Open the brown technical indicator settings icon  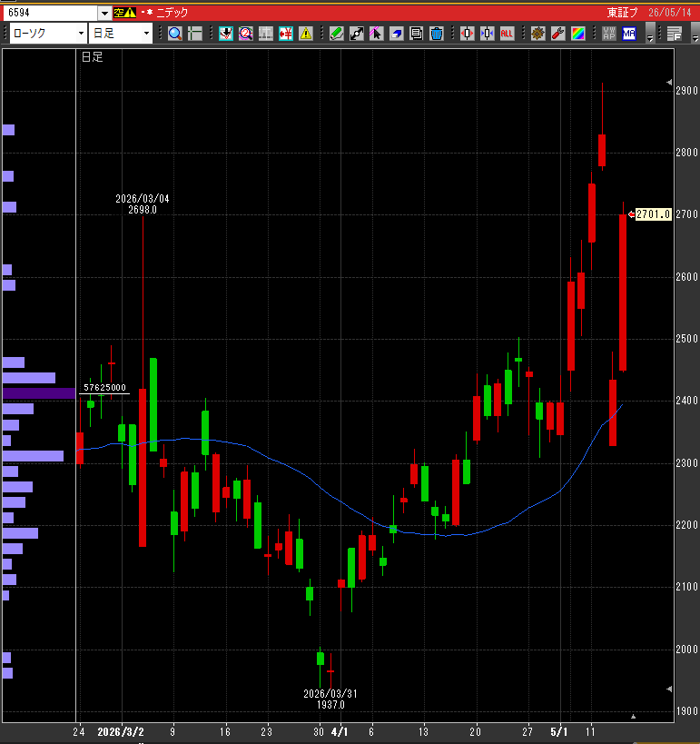tap(537, 34)
